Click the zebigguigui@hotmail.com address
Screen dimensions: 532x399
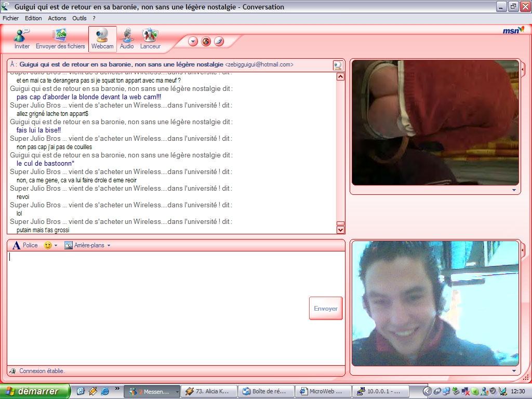coord(259,64)
